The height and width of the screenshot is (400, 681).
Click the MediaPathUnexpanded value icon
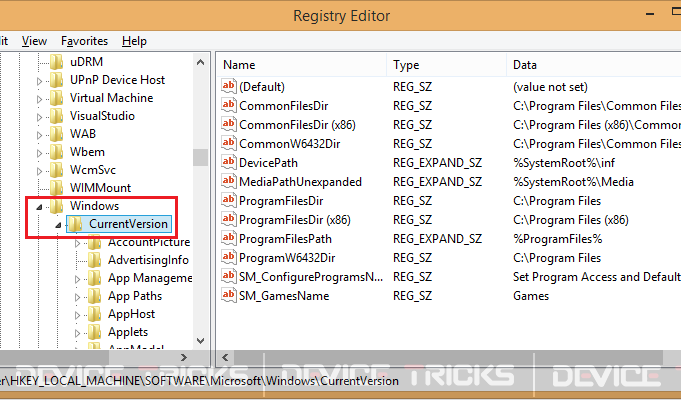229,182
